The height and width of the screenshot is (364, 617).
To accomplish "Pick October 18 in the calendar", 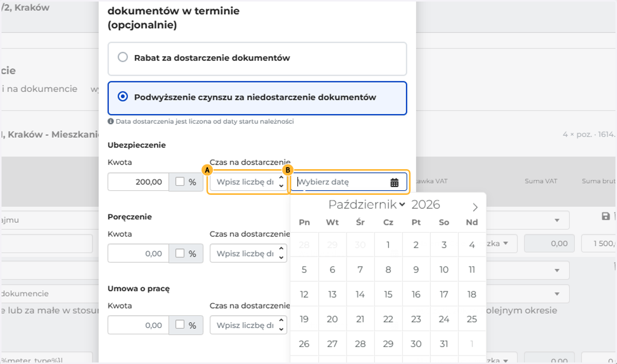I will (x=472, y=295).
